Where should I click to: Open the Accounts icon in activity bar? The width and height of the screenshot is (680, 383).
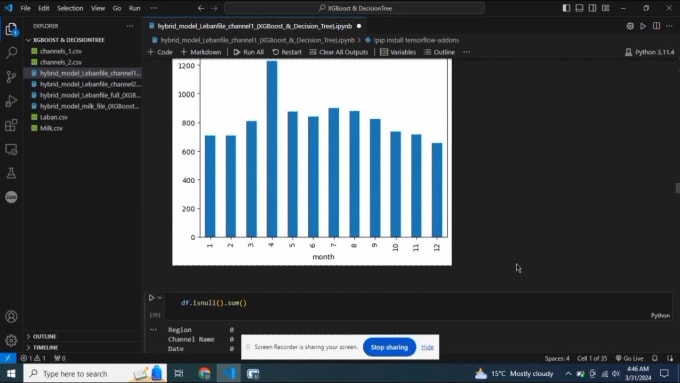[x=11, y=317]
